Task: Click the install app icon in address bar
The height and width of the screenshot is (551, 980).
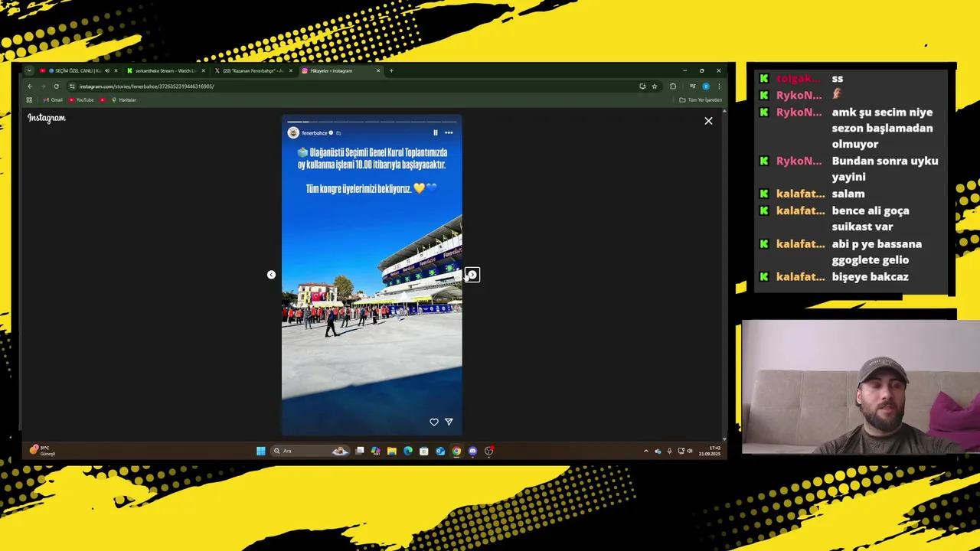Action: pyautogui.click(x=642, y=86)
